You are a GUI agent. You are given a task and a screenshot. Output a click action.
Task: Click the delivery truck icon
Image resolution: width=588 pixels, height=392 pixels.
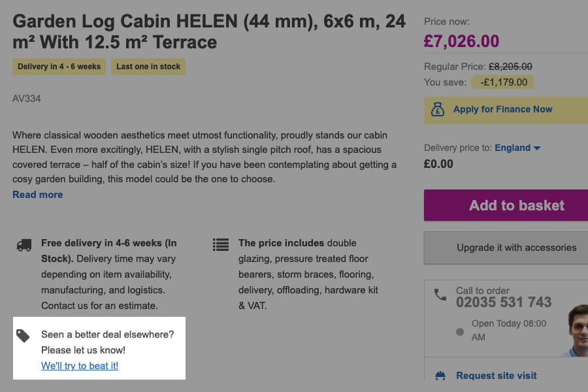pos(24,245)
